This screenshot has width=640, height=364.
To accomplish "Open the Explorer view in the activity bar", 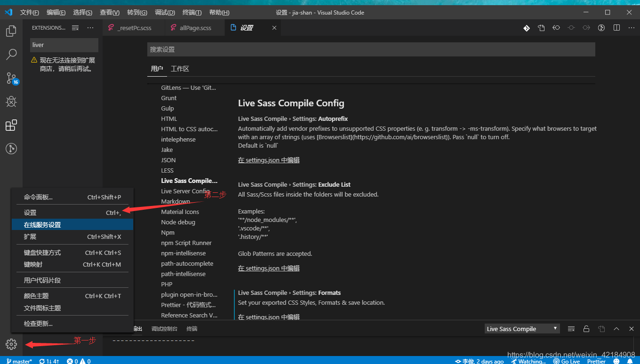I will (x=11, y=31).
